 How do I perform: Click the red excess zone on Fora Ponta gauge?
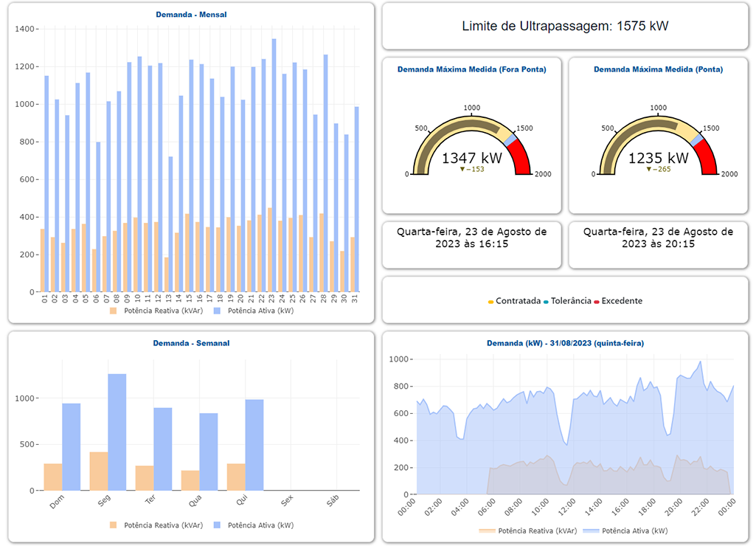521,159
